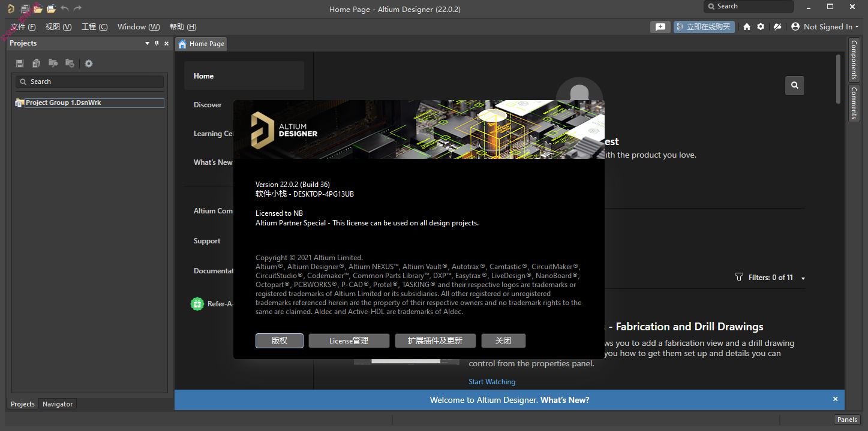Image resolution: width=868 pixels, height=431 pixels.
Task: Click the Altium logo icon in title bar
Action: click(11, 8)
